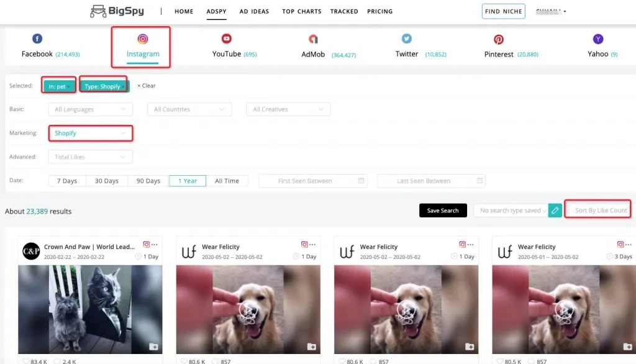Click the pencil edit icon beside saved search

(x=555, y=210)
